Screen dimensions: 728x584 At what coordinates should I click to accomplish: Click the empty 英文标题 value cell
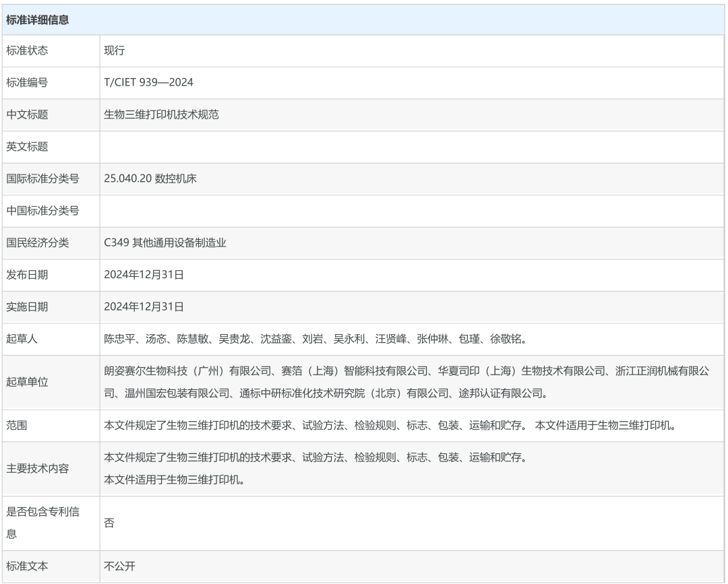coord(411,147)
